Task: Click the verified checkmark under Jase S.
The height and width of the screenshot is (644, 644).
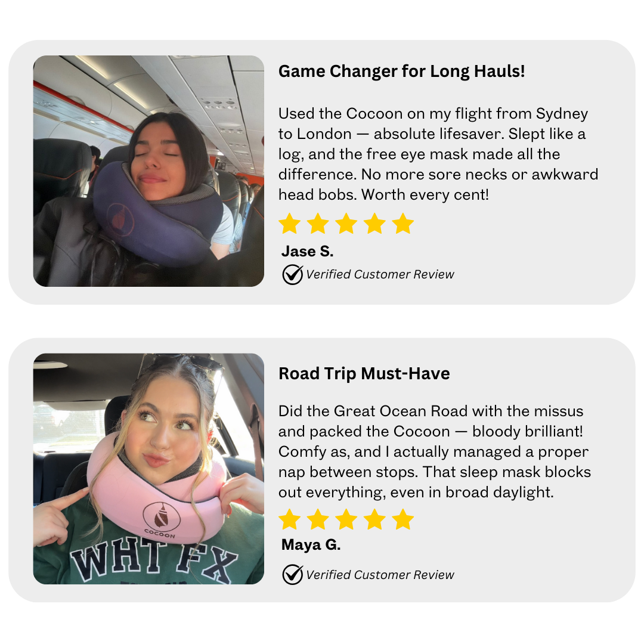Action: [292, 274]
